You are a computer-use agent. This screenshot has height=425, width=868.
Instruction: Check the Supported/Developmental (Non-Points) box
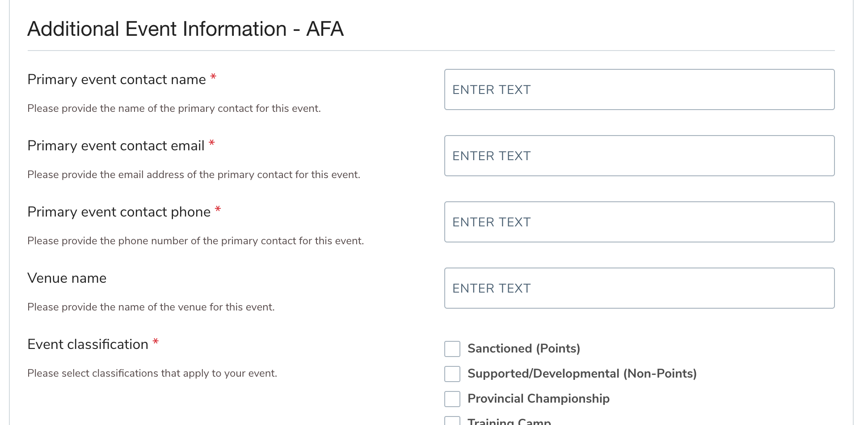point(452,374)
